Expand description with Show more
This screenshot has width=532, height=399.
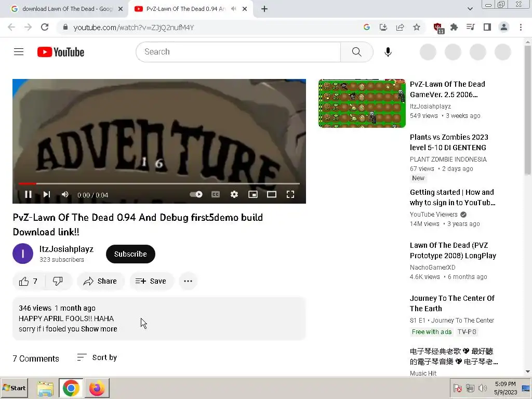[99, 329]
